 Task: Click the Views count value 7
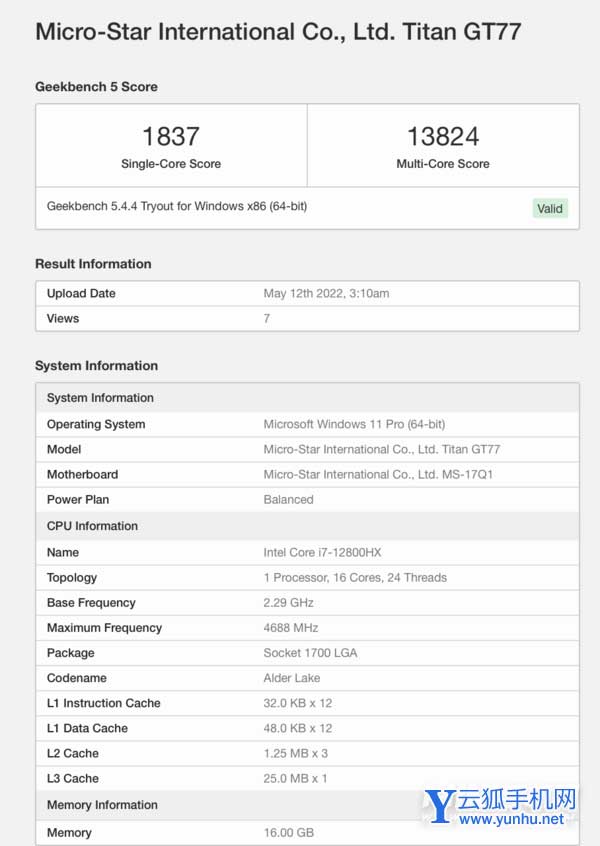tap(267, 319)
